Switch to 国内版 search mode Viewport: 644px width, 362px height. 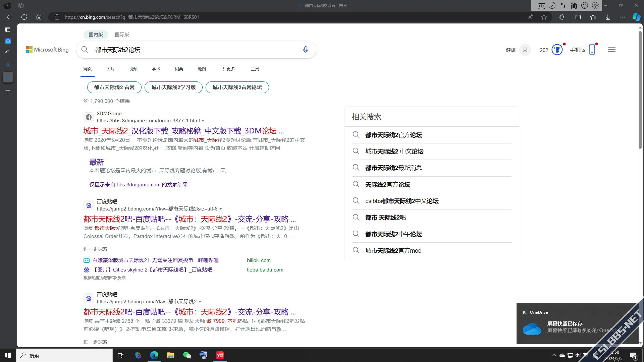tap(96, 35)
